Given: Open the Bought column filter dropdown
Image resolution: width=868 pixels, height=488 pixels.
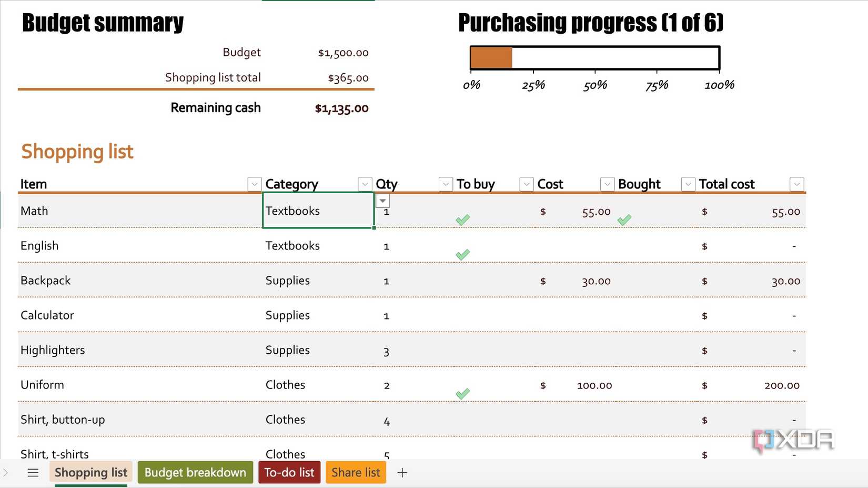Looking at the screenshot, I should (x=688, y=184).
